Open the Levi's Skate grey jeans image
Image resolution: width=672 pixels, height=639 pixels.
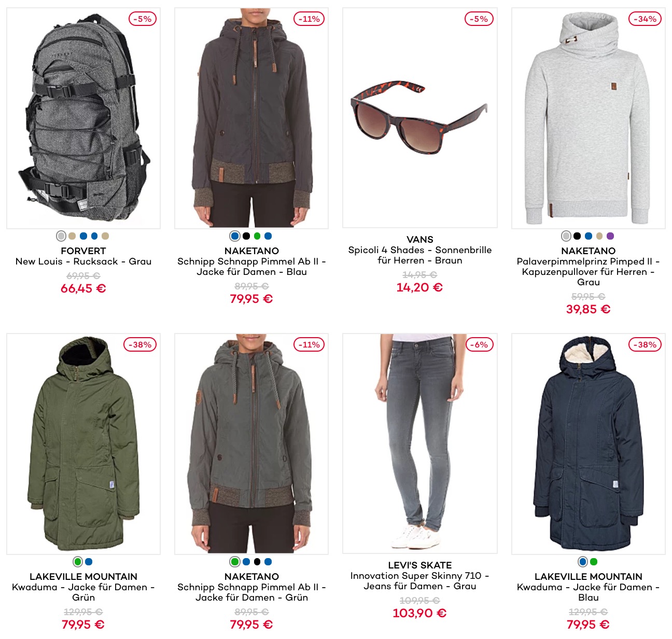tap(420, 443)
